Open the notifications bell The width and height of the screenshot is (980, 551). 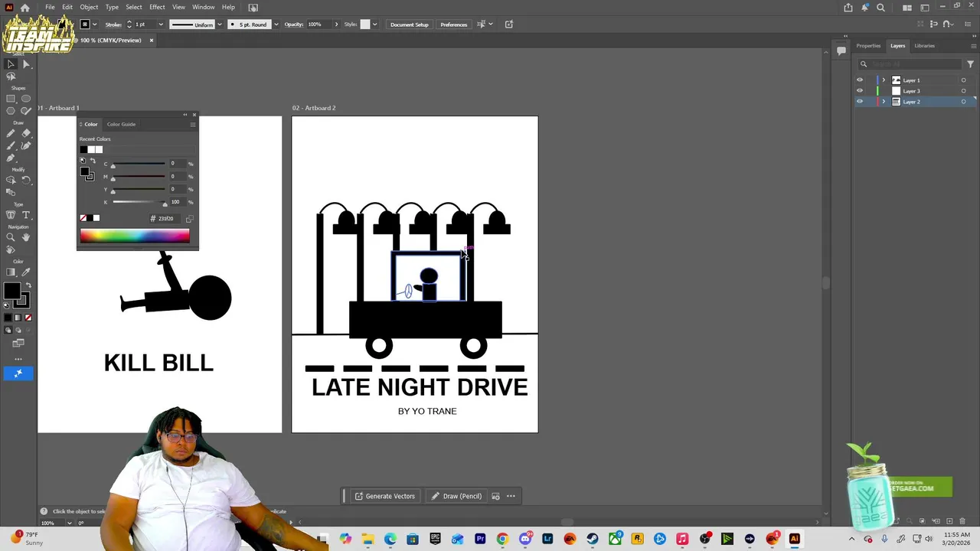point(864,7)
